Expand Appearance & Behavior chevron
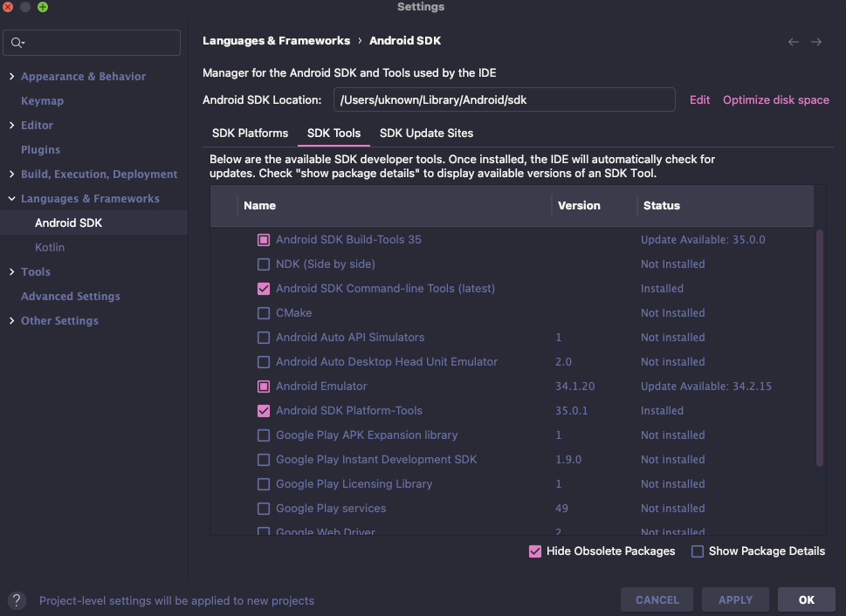This screenshot has width=846, height=616. (x=11, y=77)
